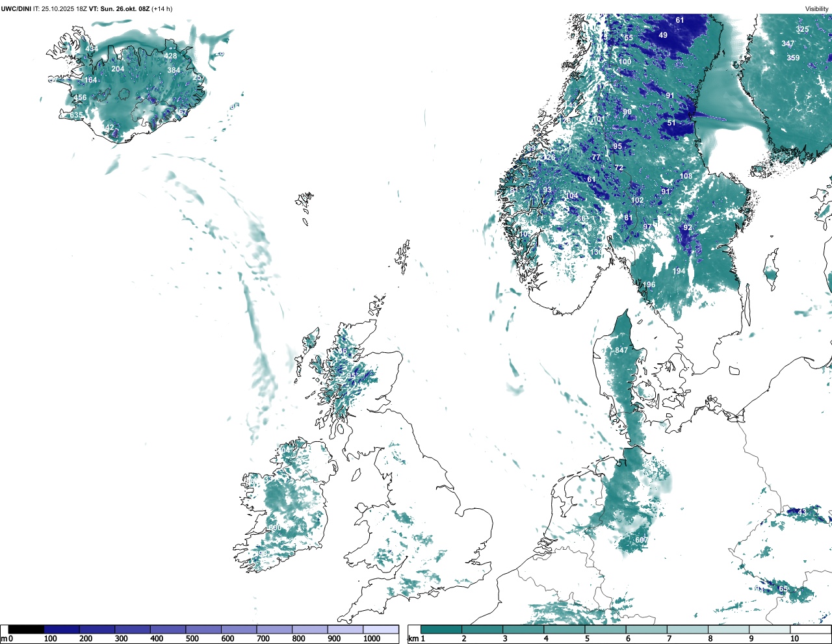Click the 500–600 m purple legend swatch

(x=203, y=629)
